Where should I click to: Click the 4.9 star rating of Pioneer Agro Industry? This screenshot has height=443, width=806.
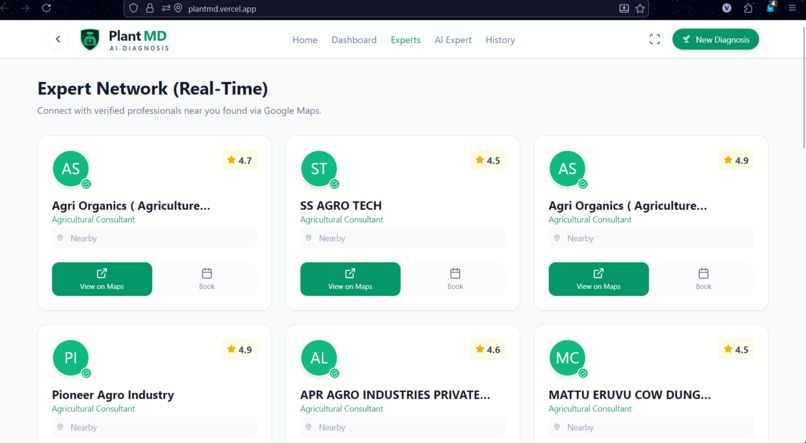pyautogui.click(x=240, y=349)
